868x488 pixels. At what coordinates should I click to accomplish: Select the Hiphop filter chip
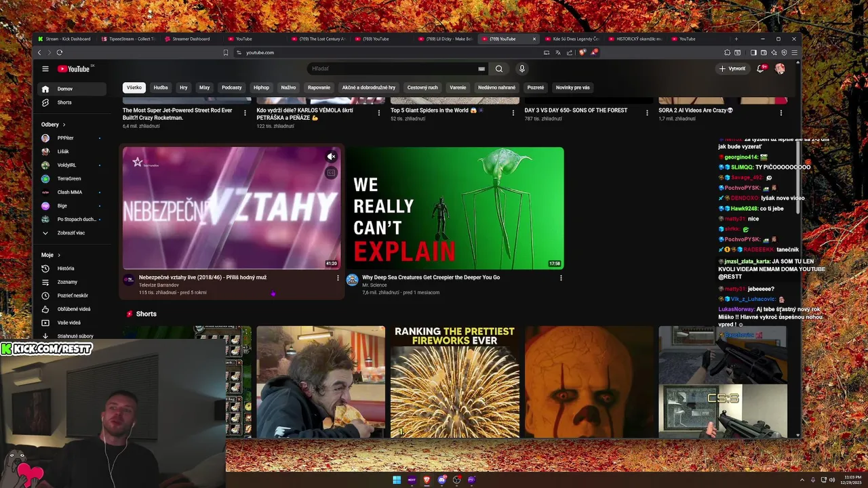(x=261, y=87)
